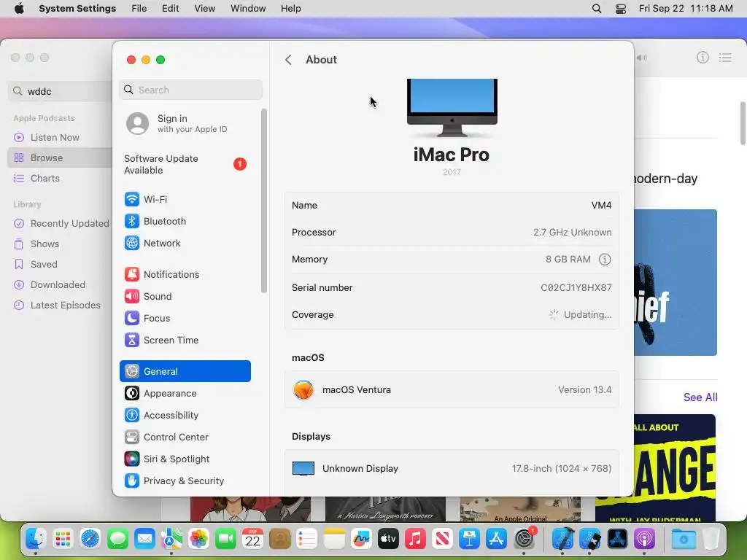747x560 pixels.
Task: Show the Podcasts playlist queue icon
Action: tap(725, 58)
